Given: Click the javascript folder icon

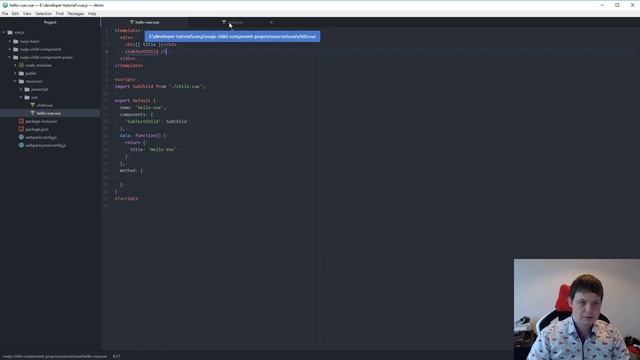Looking at the screenshot, I should coord(27,89).
